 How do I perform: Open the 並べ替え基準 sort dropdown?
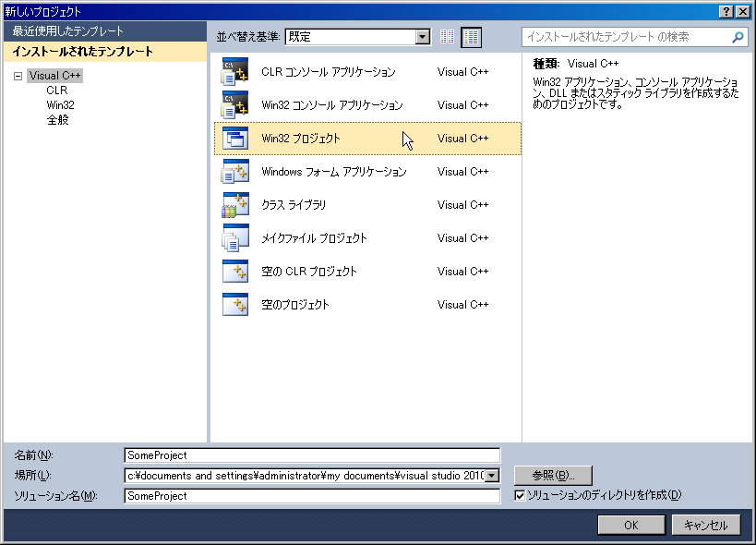coord(423,37)
